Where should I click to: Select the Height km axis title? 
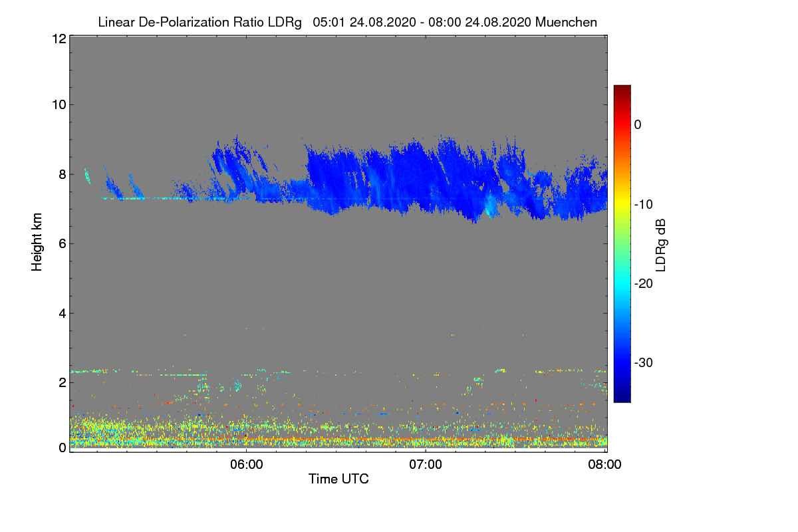click(37, 242)
